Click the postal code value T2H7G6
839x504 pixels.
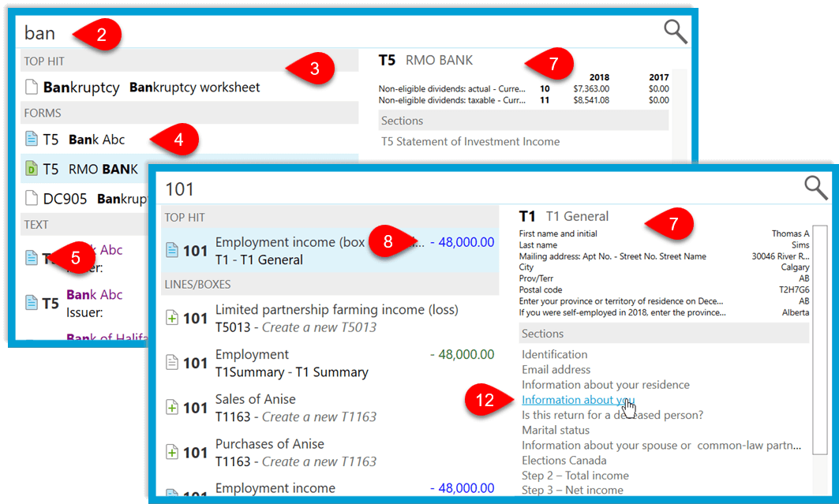tap(794, 289)
